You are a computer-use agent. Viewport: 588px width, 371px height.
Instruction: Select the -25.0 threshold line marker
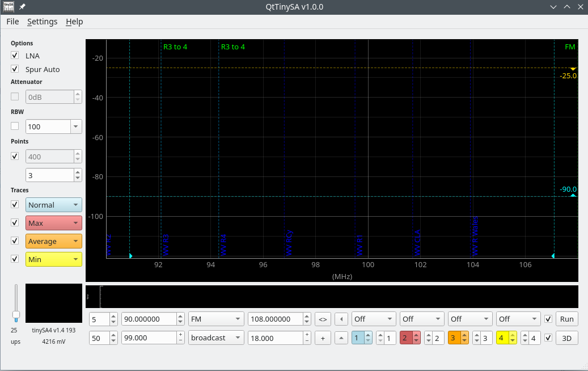click(573, 69)
